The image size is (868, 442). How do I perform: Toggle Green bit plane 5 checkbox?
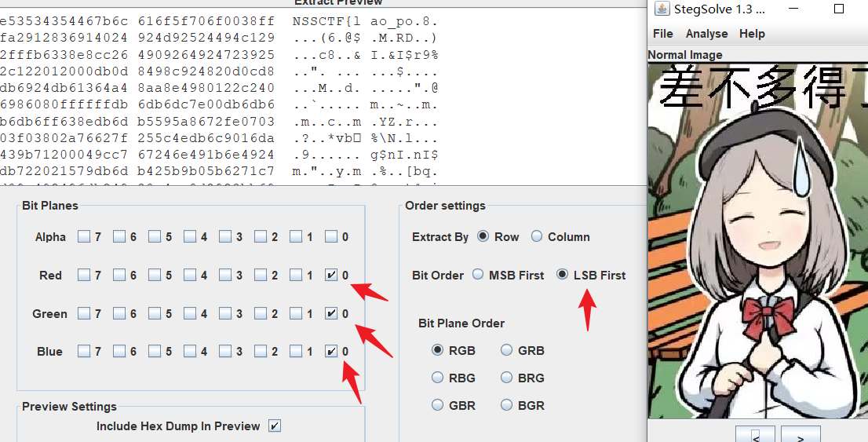tap(155, 313)
